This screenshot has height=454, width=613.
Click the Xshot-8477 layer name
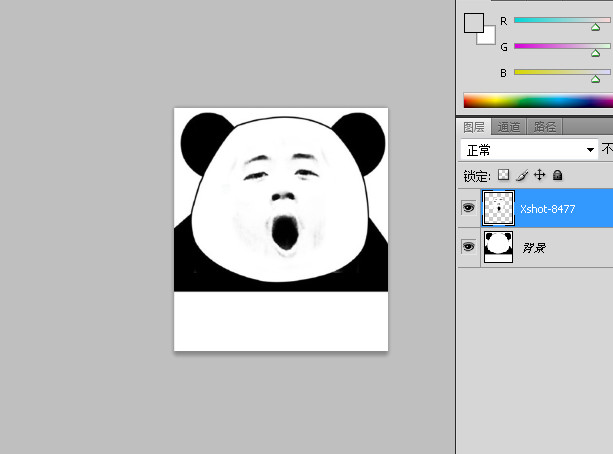pyautogui.click(x=547, y=209)
